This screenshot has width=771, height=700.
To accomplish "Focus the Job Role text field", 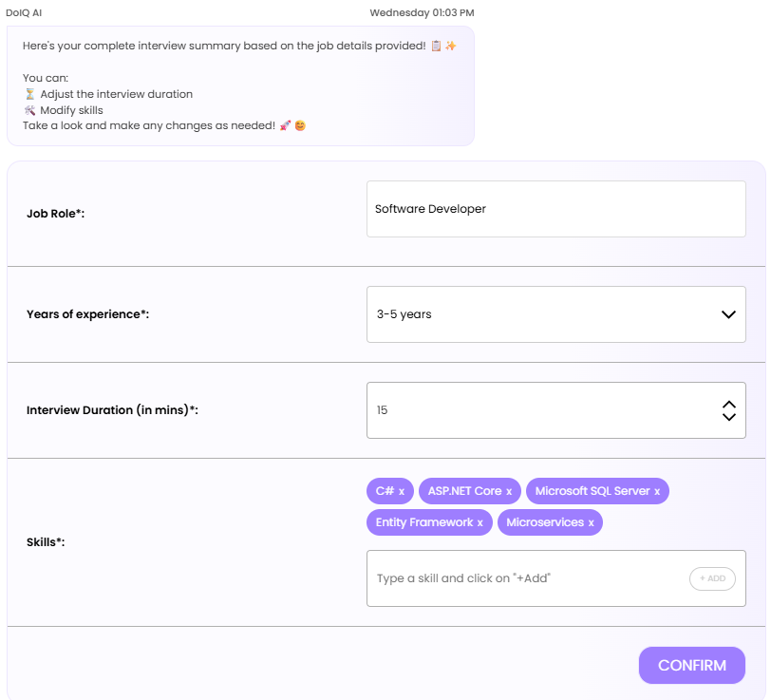I will tap(556, 209).
